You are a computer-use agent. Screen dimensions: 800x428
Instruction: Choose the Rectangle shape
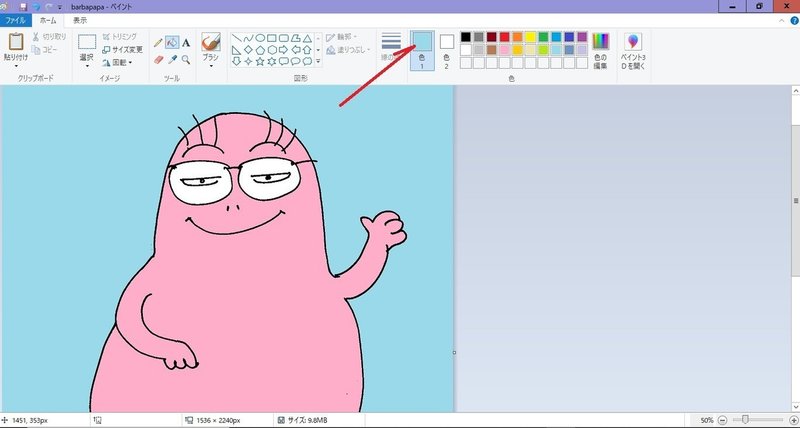[272, 38]
